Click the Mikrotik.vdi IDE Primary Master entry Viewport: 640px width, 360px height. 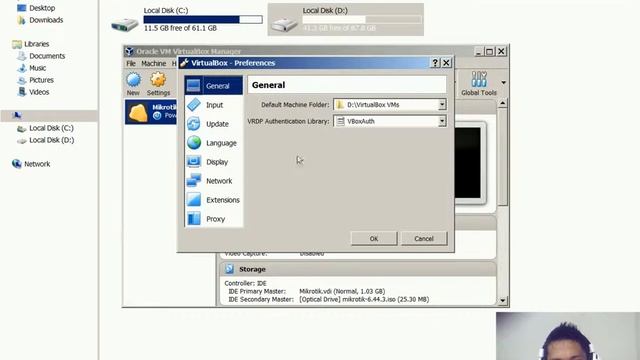tap(342, 291)
